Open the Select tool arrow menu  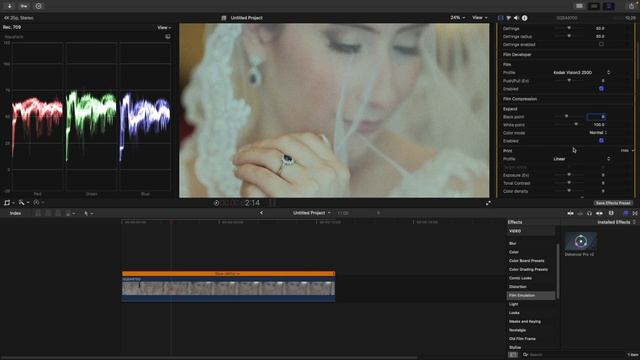(x=88, y=213)
